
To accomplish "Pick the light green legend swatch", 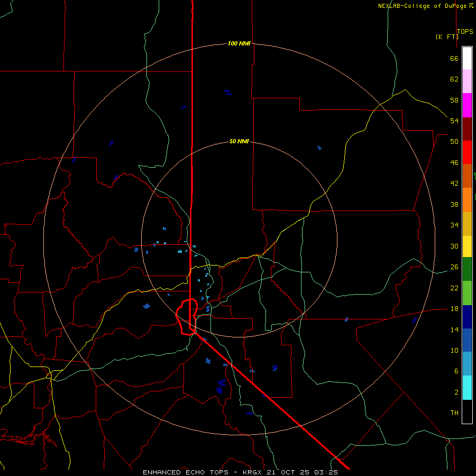I will click(467, 293).
